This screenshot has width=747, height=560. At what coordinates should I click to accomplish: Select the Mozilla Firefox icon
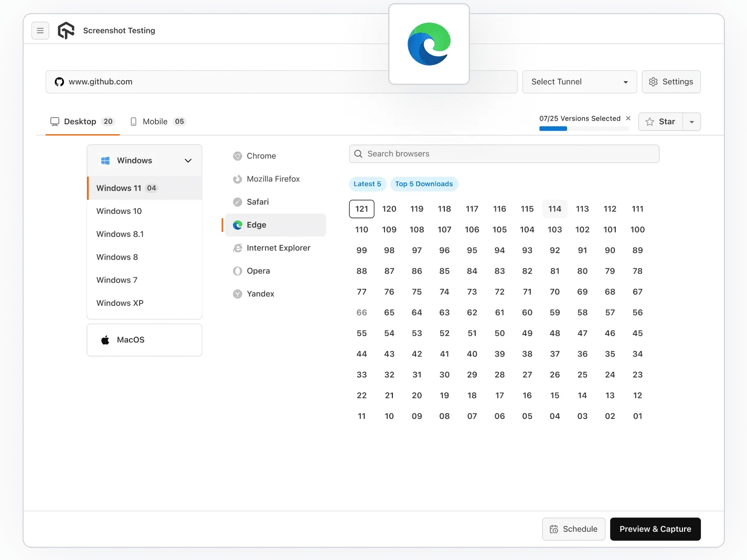click(238, 179)
